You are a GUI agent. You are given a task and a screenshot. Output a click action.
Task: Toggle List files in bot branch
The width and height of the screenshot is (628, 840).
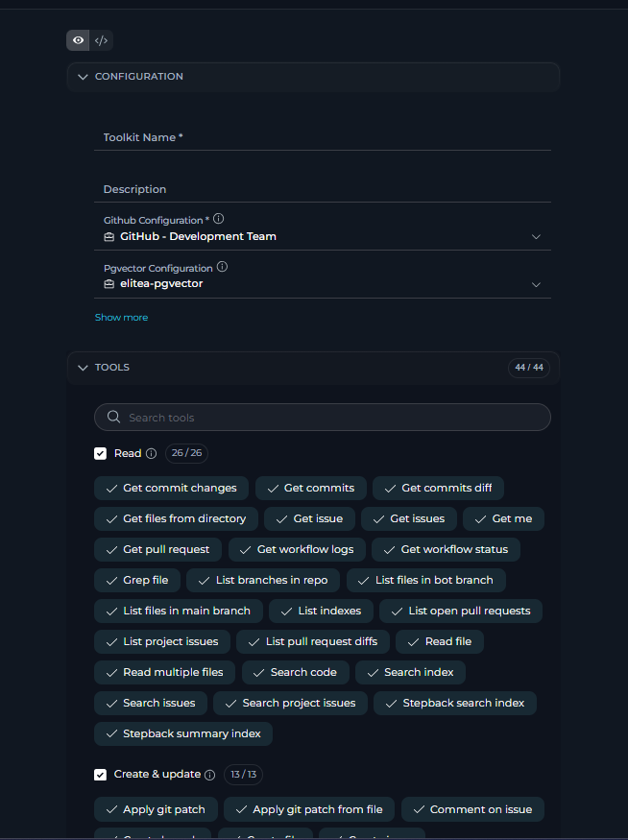[426, 580]
